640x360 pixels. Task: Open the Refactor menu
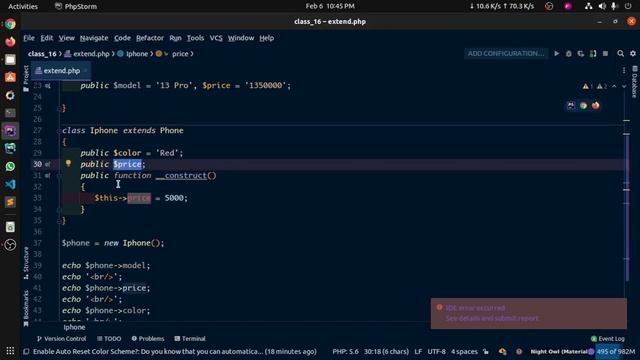(150, 38)
